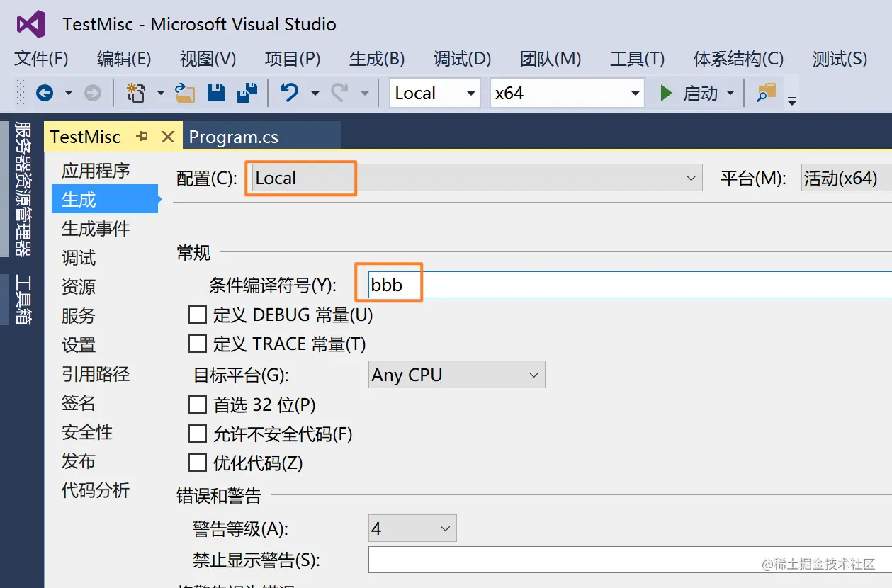892x588 pixels.
Task: Open the 平台(M) 活动(x64) combo box
Action: coord(846,178)
